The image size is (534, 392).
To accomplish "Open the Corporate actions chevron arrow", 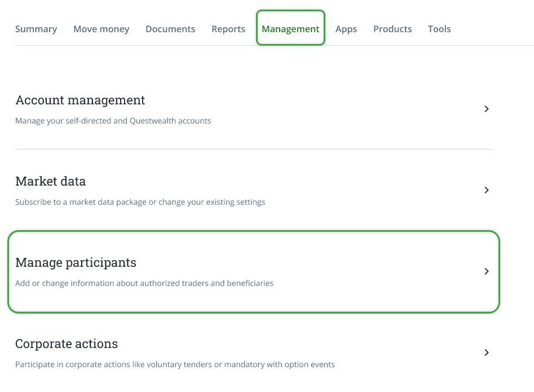I will tap(486, 353).
